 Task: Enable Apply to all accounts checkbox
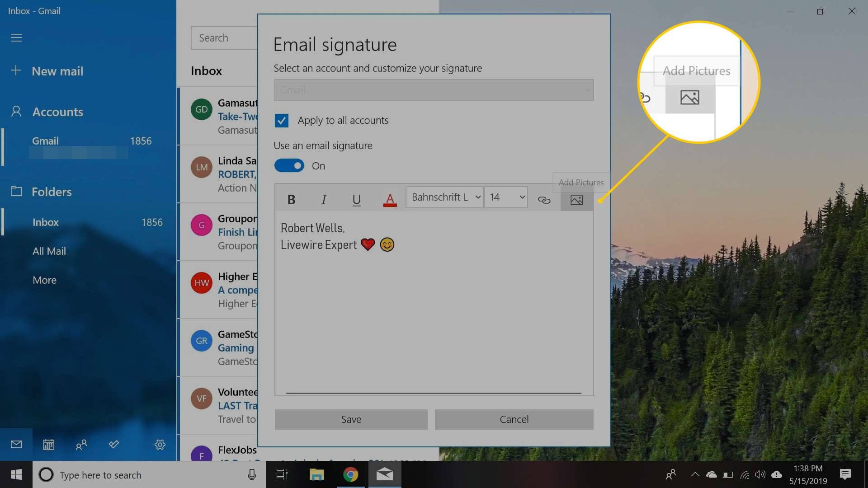pos(282,120)
